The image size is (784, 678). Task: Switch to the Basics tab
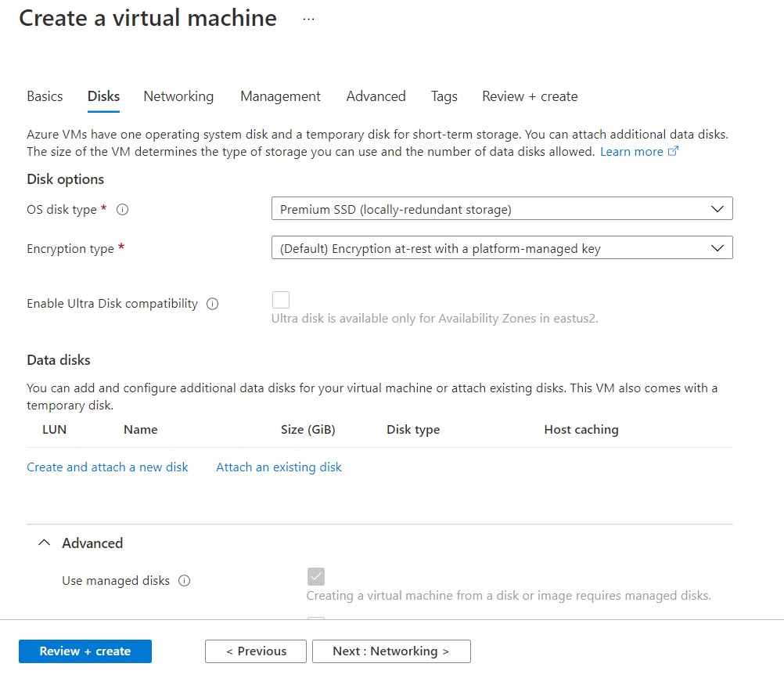tap(45, 96)
